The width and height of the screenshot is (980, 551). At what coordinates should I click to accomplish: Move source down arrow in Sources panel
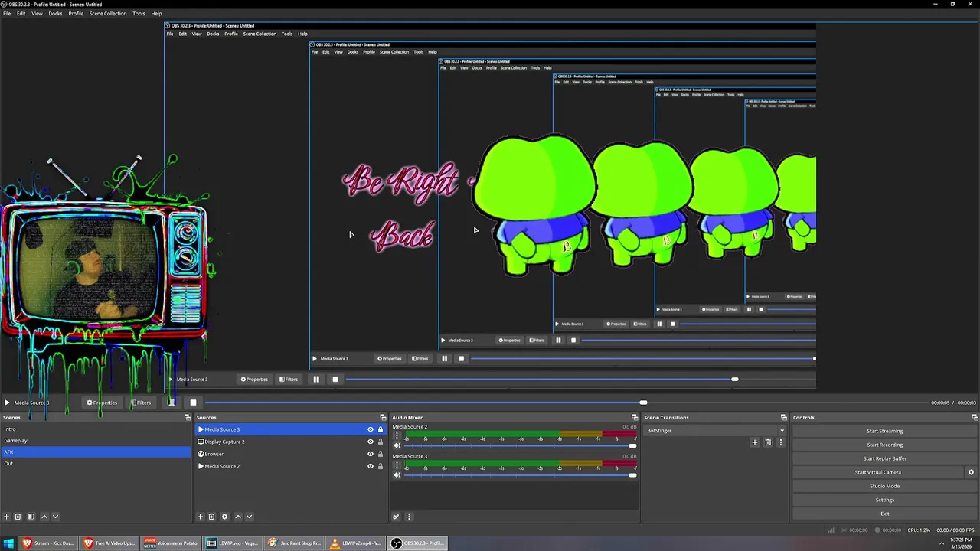(249, 517)
